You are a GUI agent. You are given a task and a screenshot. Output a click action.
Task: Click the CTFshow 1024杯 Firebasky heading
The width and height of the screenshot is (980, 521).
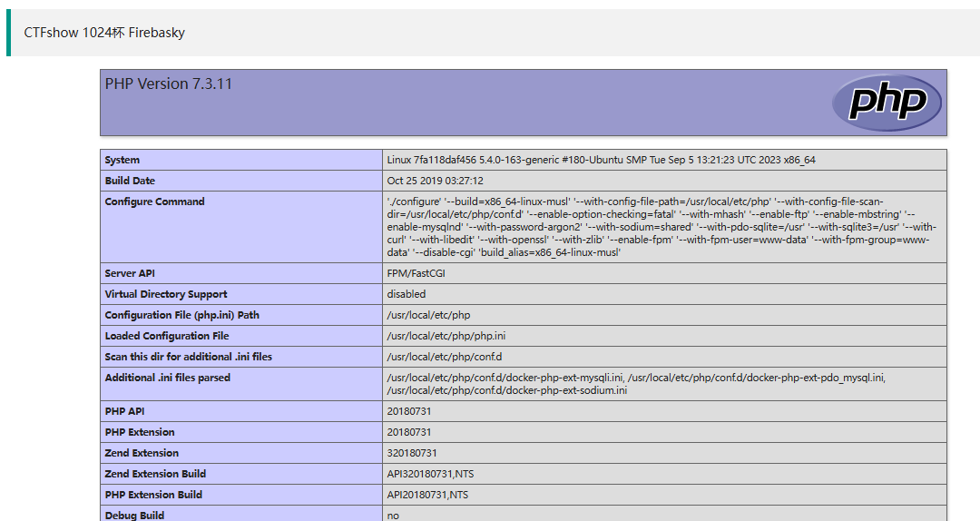(x=104, y=33)
